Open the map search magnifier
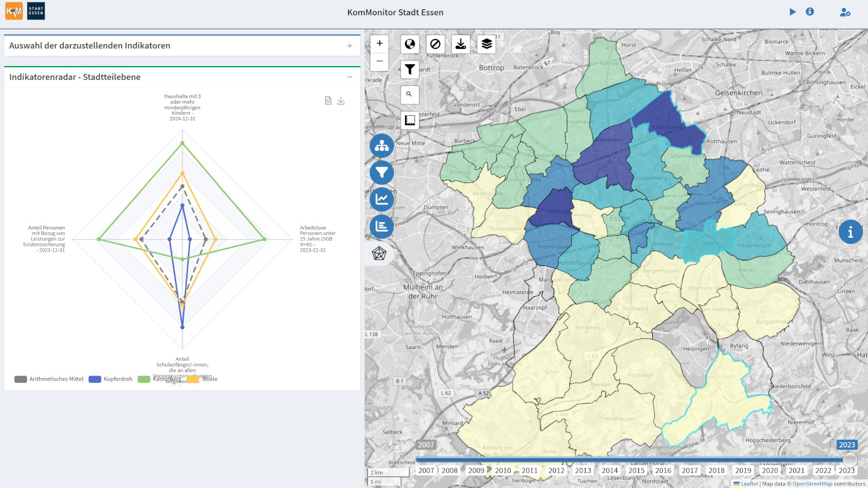 (409, 94)
